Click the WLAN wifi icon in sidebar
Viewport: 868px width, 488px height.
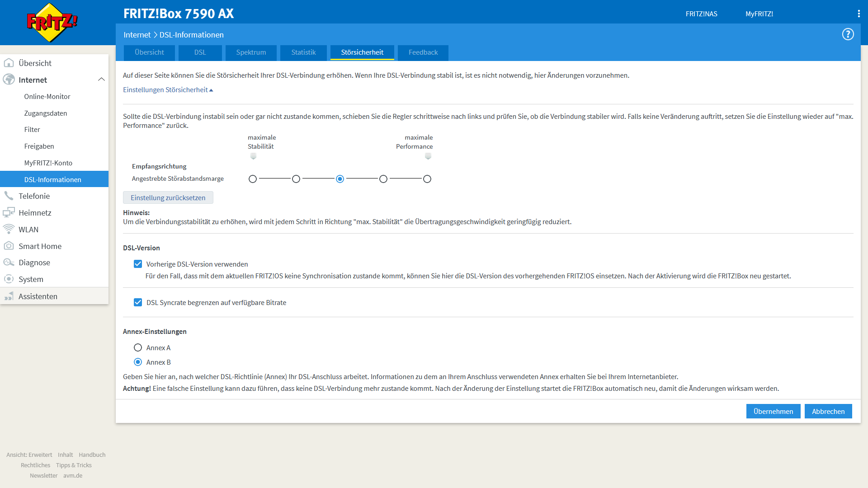9,229
